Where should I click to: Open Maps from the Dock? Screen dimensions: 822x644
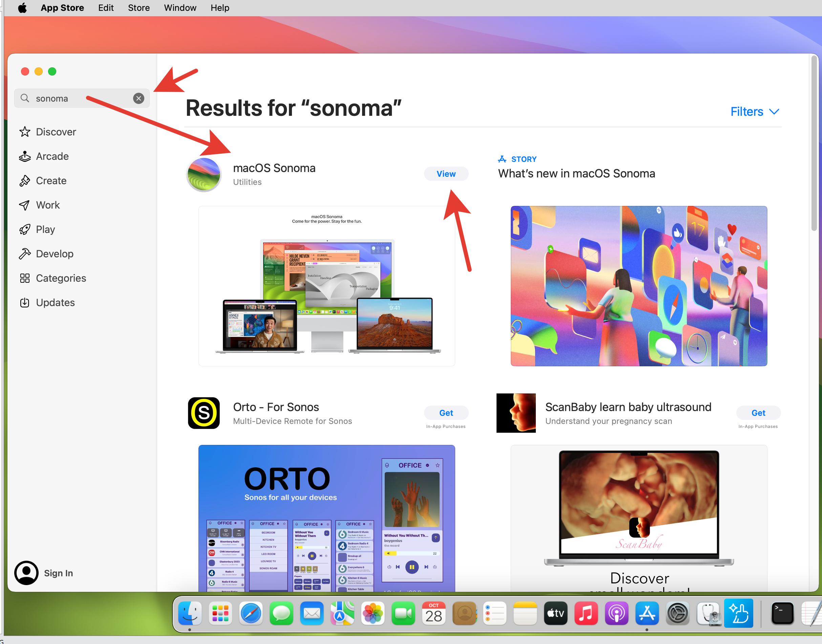click(x=342, y=614)
